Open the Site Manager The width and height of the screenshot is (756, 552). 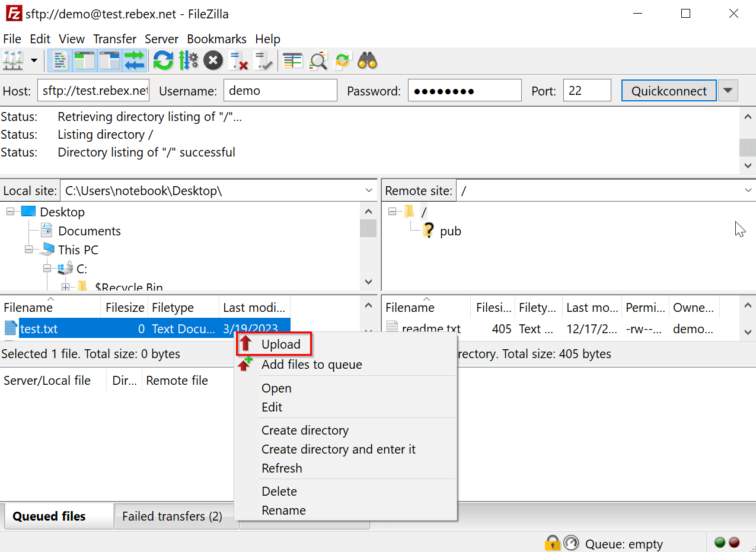click(x=13, y=60)
